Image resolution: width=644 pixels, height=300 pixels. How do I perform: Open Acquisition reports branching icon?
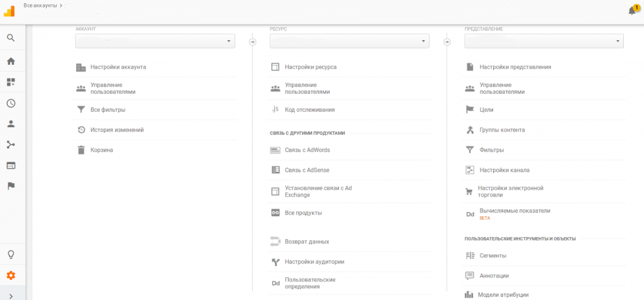click(x=11, y=145)
